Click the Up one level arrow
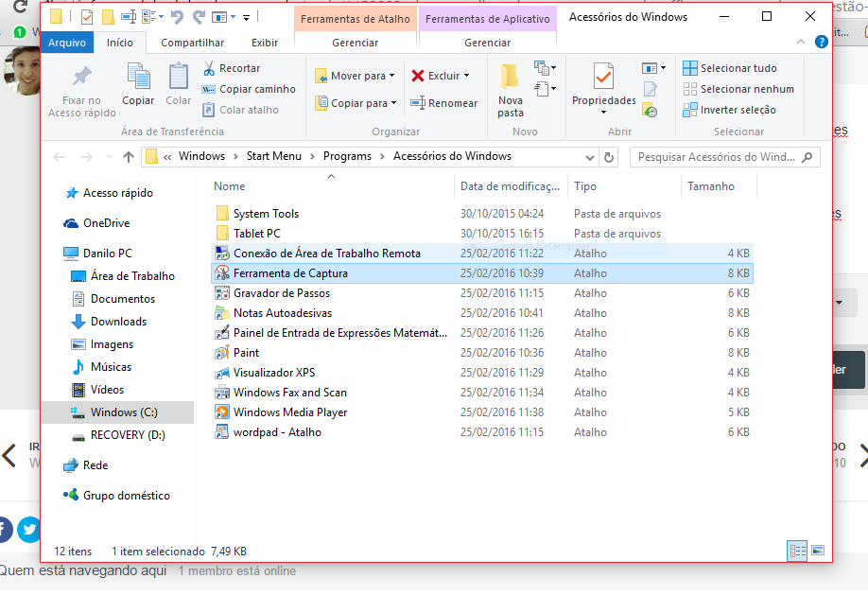Image resolution: width=868 pixels, height=596 pixels. pos(129,157)
